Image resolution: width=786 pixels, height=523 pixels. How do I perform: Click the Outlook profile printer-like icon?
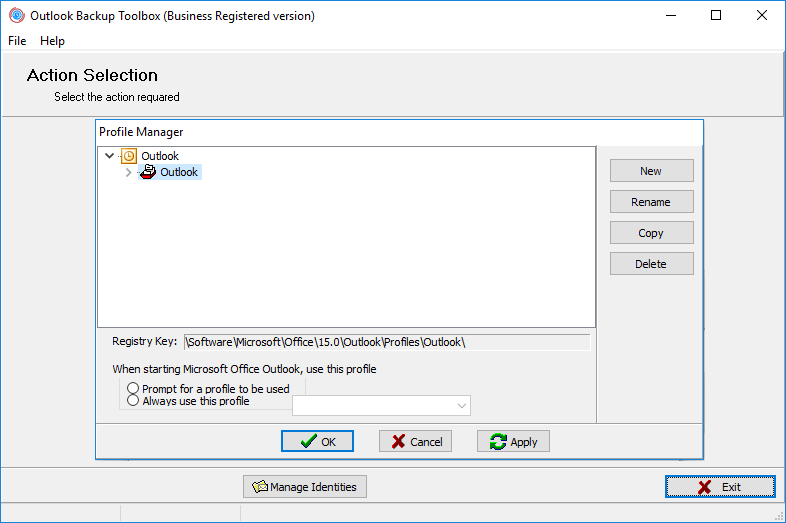148,172
